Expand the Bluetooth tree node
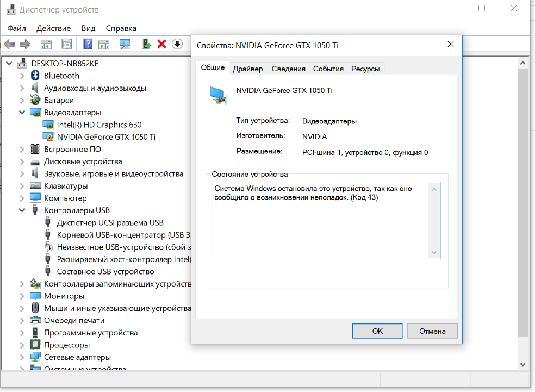Viewport: 535px width, 392px height. coord(22,76)
